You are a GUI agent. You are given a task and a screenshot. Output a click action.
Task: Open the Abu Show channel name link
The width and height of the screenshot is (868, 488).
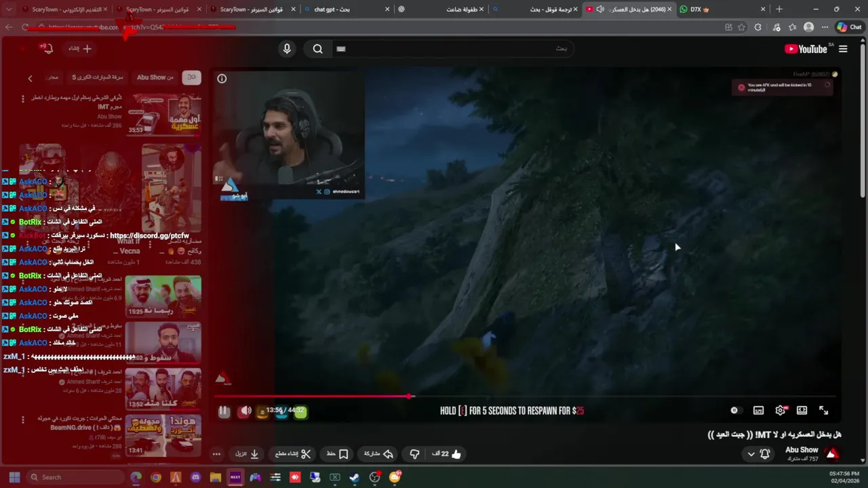pos(802,450)
